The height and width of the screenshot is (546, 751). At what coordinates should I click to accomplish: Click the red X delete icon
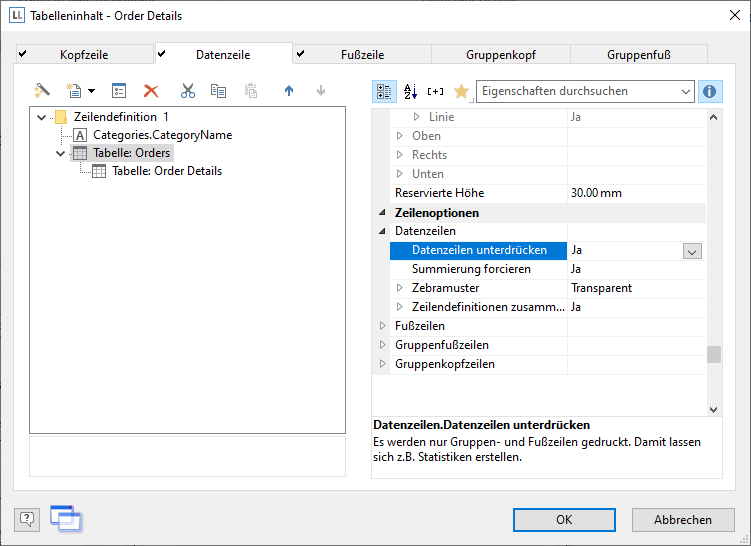[x=151, y=91]
